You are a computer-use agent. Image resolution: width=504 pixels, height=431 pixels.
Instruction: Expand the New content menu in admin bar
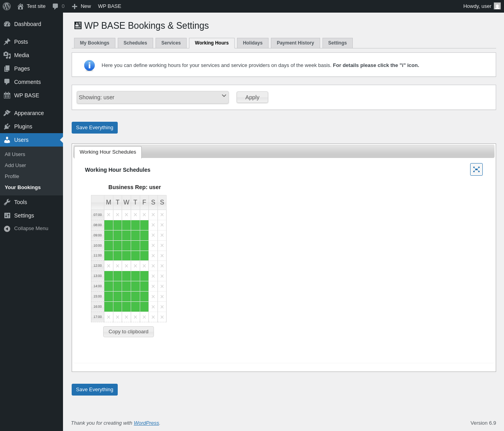click(x=82, y=6)
